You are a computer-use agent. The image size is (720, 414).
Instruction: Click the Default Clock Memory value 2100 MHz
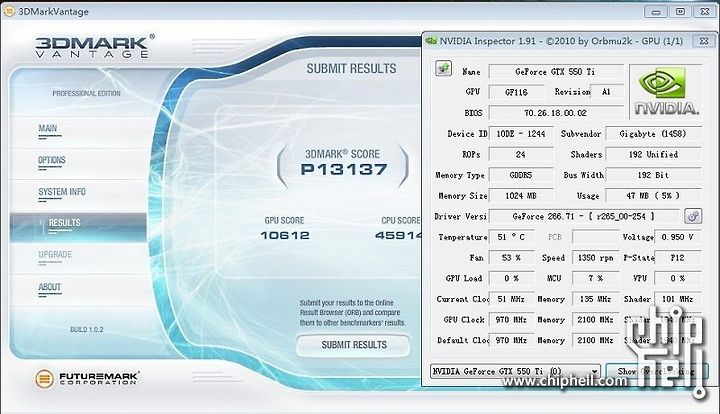(595, 340)
